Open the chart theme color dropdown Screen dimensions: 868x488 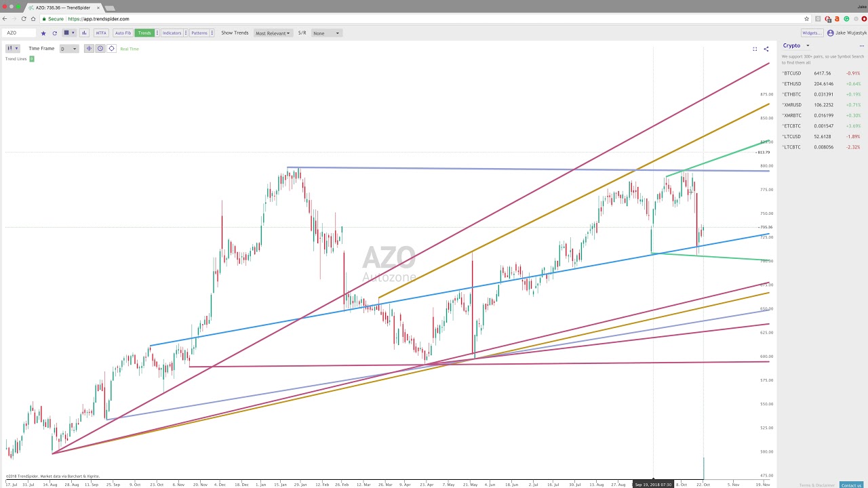(x=68, y=33)
